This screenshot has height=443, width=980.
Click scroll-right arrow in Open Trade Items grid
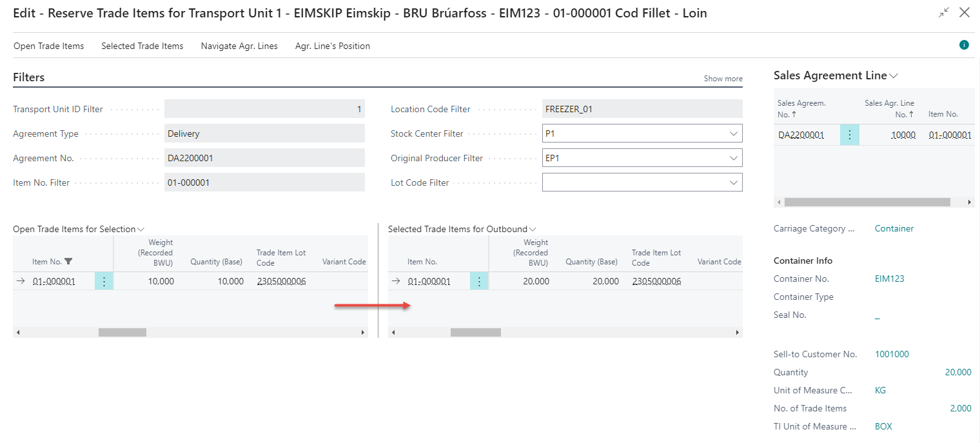pyautogui.click(x=362, y=333)
